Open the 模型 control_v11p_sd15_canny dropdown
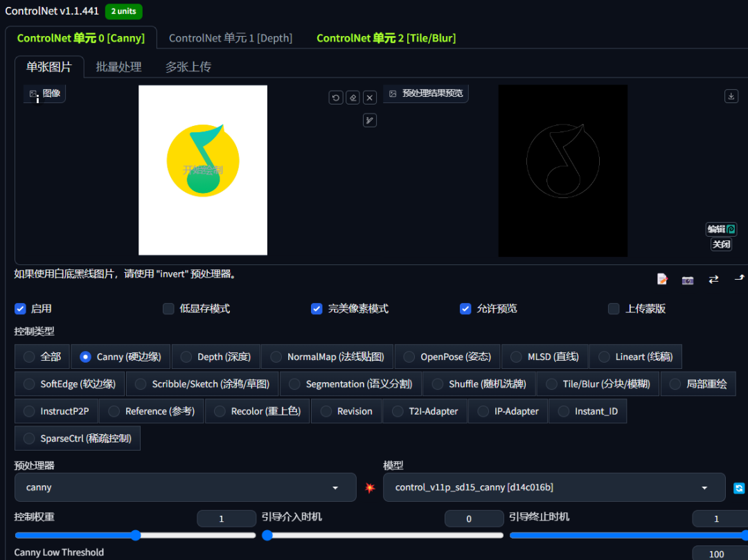This screenshot has width=748, height=560. [x=554, y=487]
